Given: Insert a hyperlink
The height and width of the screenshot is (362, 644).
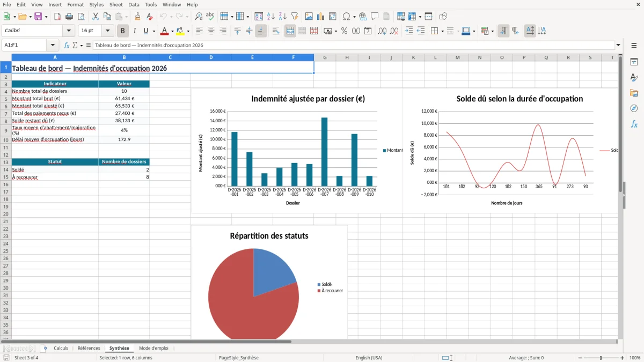Looking at the screenshot, I should [x=363, y=17].
